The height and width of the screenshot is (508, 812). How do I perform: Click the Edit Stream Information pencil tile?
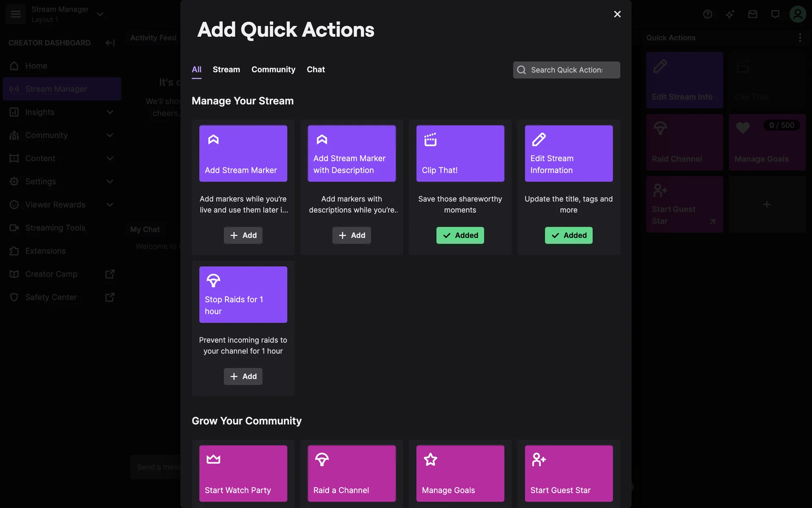point(568,153)
